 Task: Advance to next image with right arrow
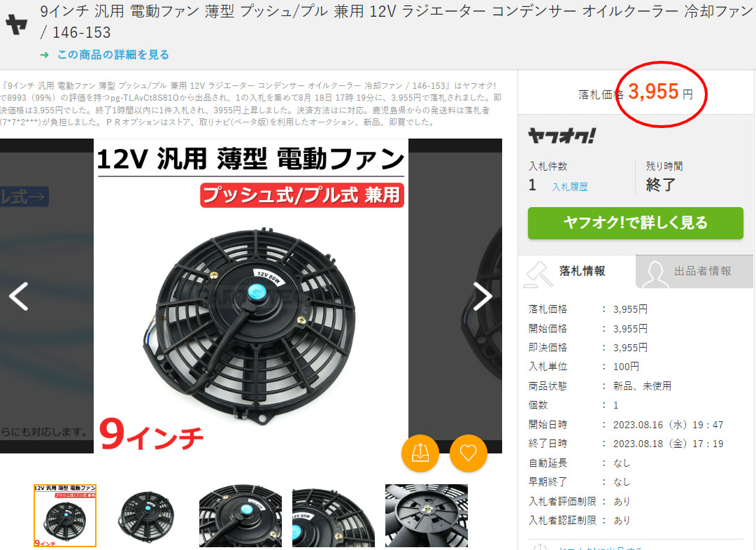coord(482,296)
